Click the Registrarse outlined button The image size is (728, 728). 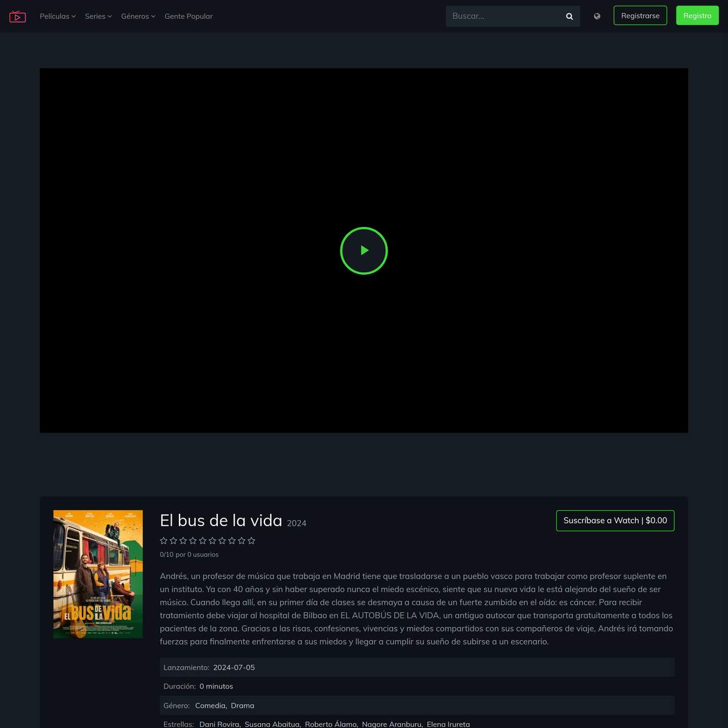640,16
